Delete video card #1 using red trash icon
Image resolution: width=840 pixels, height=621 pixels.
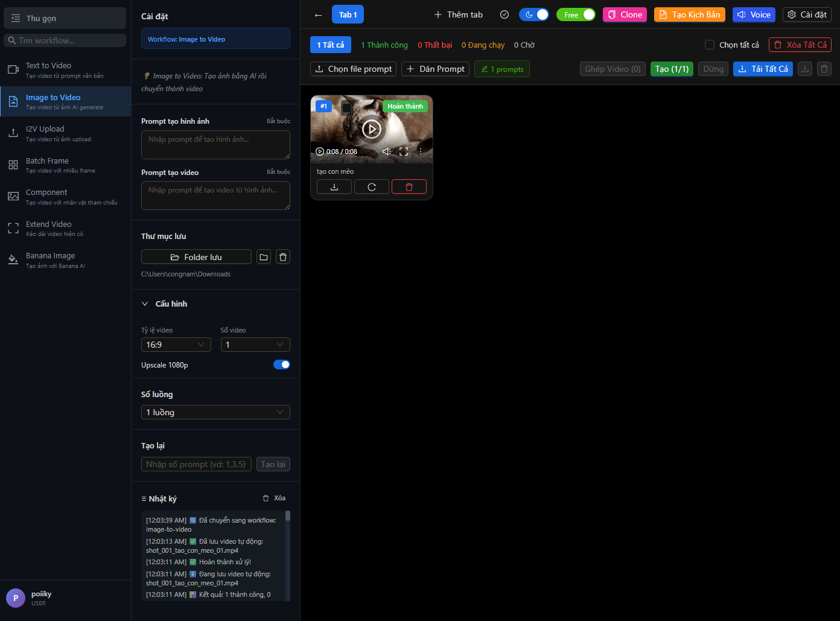point(409,187)
